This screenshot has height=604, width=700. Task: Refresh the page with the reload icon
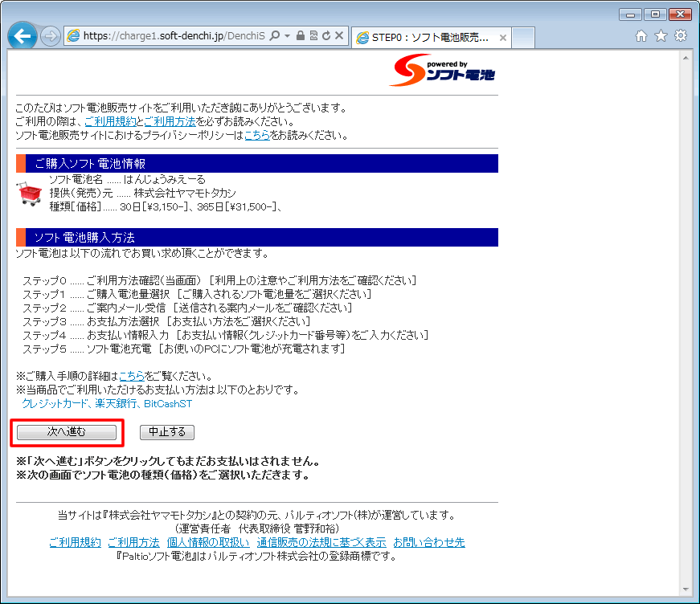click(x=325, y=36)
